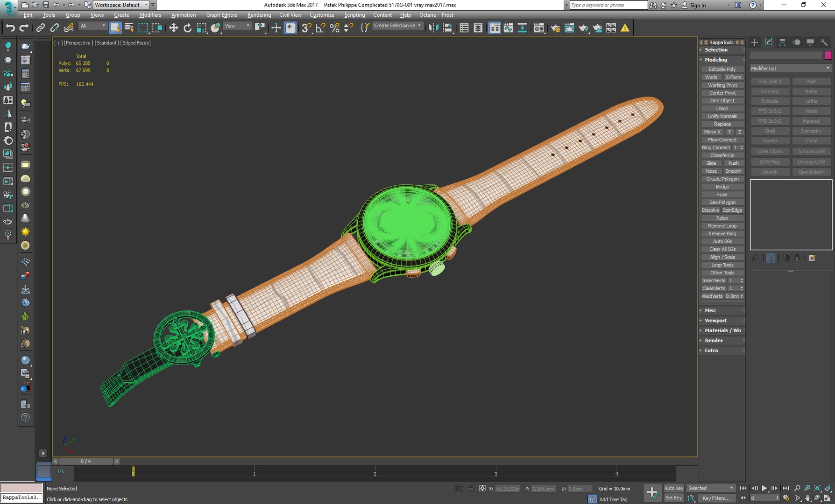Viewport: 835px width, 504px height.
Task: Click the Undo arrow icon
Action: pos(10,28)
